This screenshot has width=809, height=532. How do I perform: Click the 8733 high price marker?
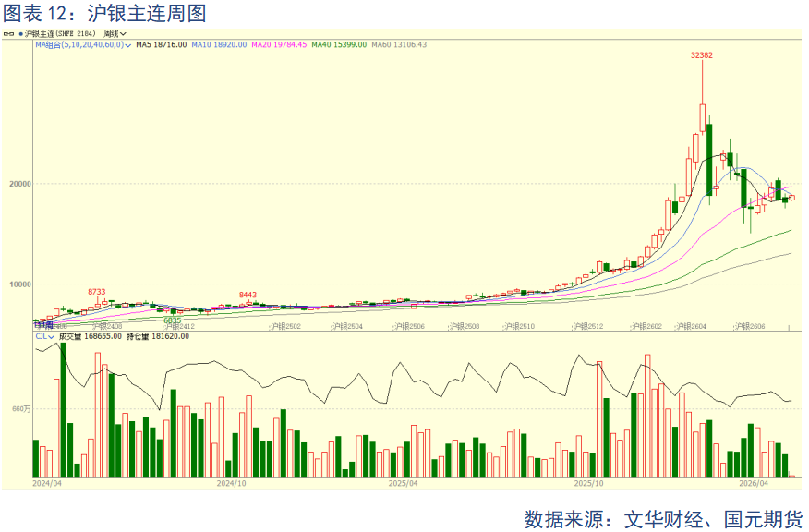96,292
